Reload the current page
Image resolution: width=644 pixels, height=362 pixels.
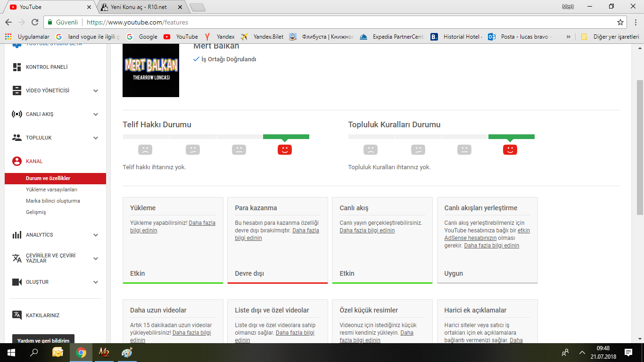(34, 22)
